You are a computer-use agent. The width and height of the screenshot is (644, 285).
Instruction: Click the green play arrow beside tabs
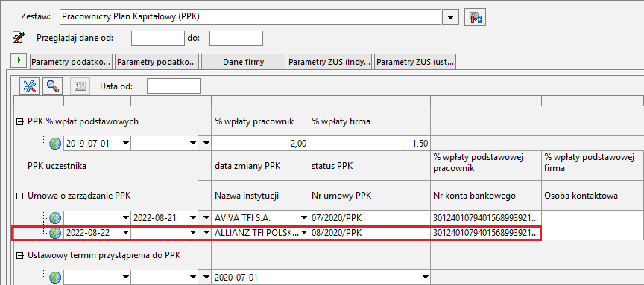19,61
